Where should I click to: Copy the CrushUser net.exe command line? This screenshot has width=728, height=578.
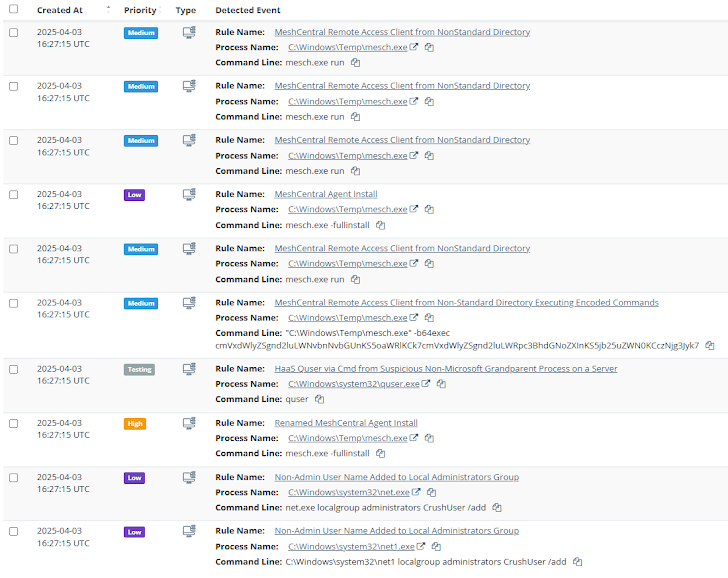[497, 507]
